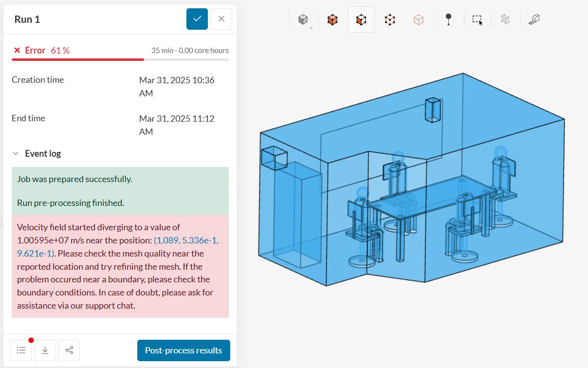Confirm Run 1 with the checkmark button
588x368 pixels.
pyautogui.click(x=197, y=19)
